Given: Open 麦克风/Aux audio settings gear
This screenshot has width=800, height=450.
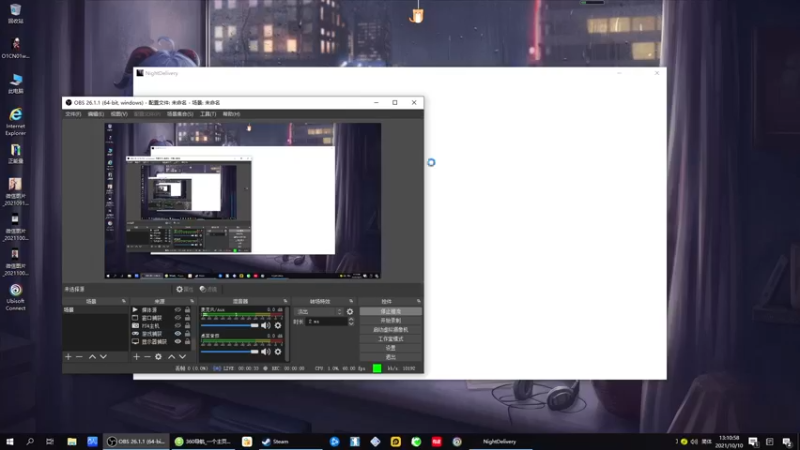Looking at the screenshot, I should coord(278,326).
